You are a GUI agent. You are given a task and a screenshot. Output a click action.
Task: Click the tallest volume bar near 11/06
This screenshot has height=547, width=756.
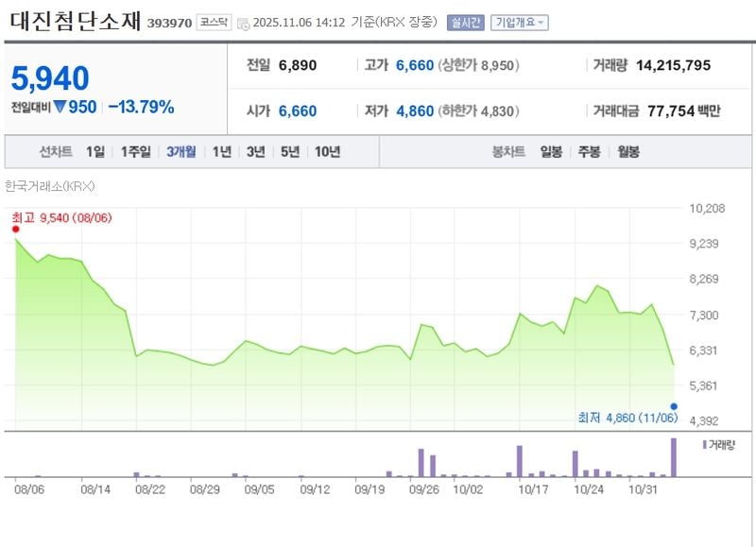[674, 458]
